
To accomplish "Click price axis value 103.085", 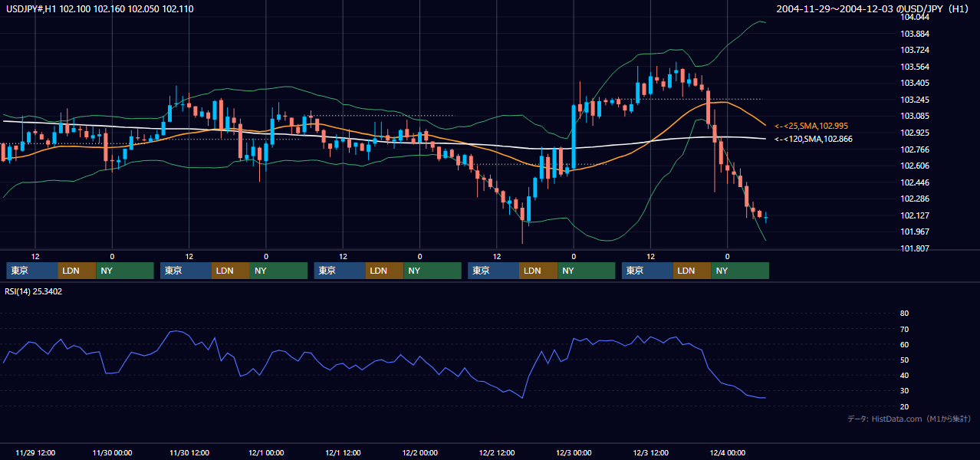I will 915,116.
